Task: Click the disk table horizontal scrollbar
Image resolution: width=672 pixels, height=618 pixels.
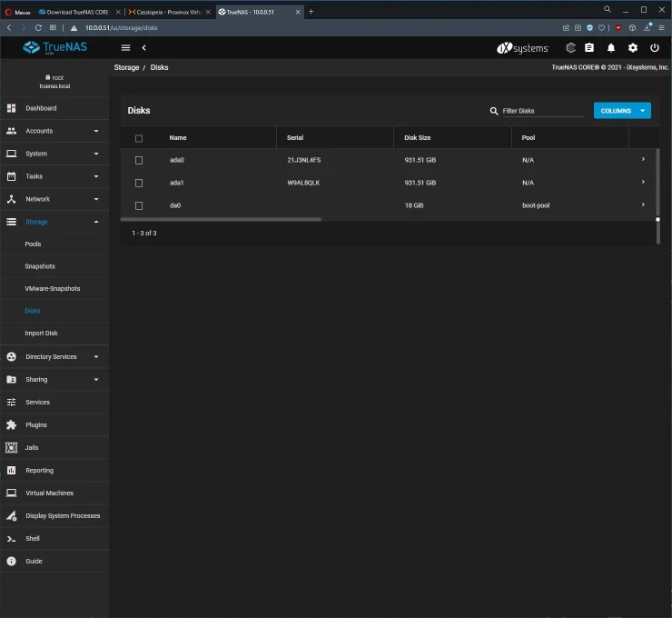Action: point(221,219)
